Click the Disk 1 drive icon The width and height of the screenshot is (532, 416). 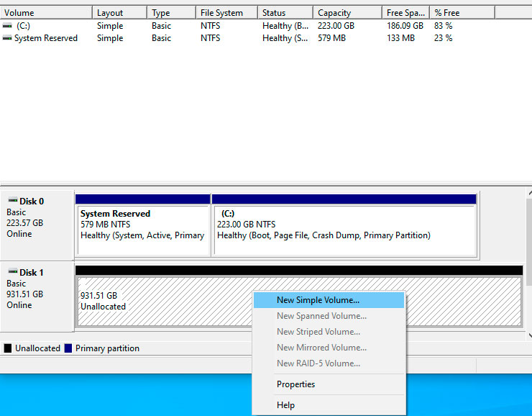tap(13, 271)
